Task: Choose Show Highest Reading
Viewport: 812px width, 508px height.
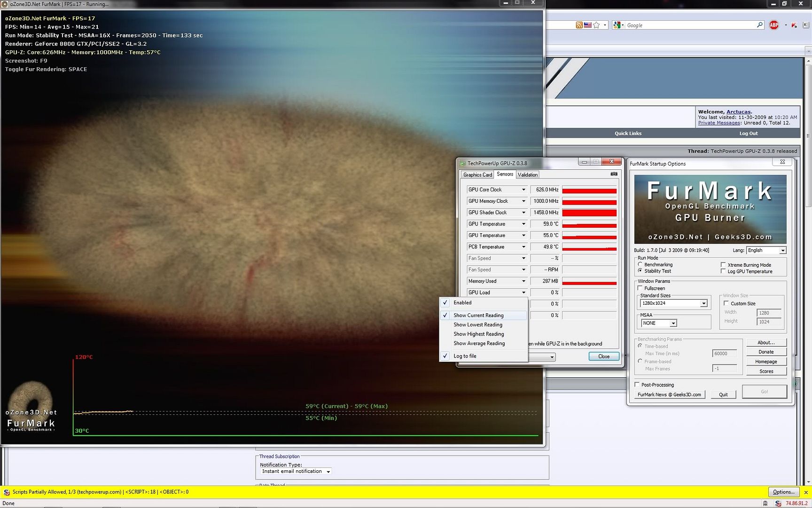Action: point(484,334)
